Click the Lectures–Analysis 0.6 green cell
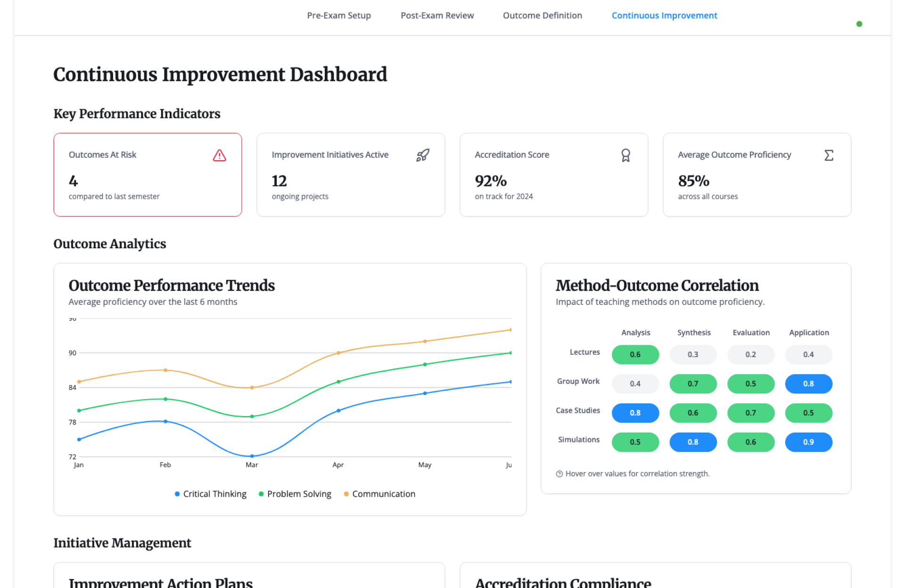This screenshot has height=588, width=905. point(635,354)
